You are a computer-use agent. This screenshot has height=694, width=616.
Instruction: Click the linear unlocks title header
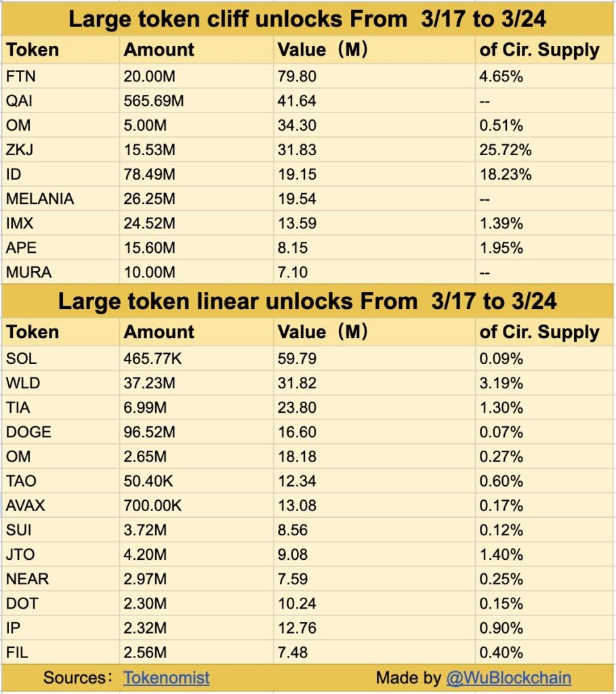[308, 301]
